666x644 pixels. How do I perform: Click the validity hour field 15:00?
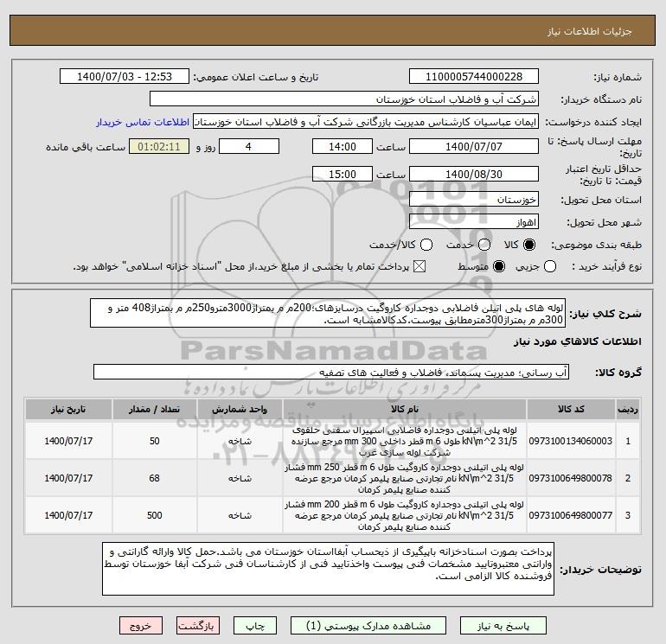pyautogui.click(x=343, y=175)
